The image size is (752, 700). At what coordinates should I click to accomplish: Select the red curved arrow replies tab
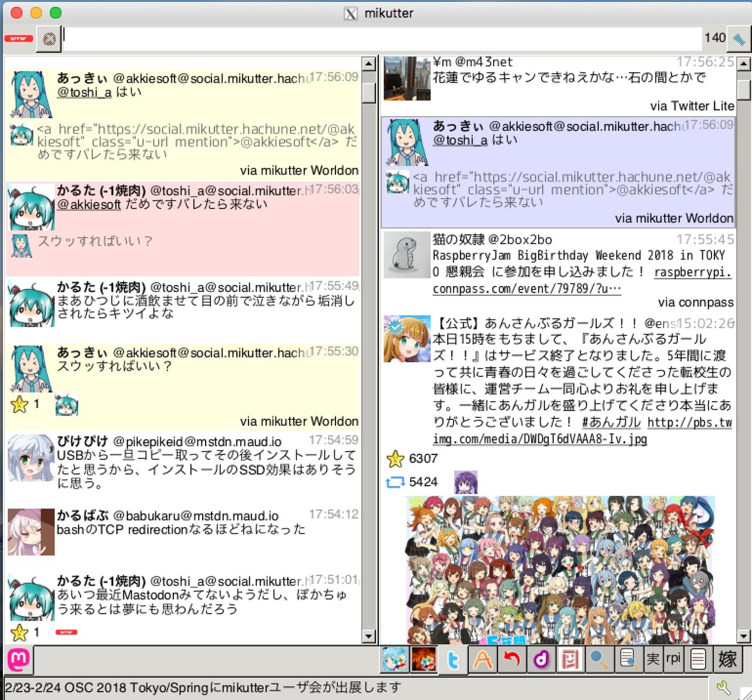click(512, 659)
